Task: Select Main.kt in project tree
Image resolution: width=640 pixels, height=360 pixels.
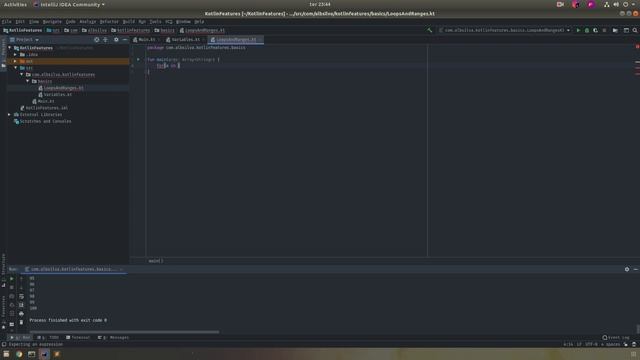Action: (46, 101)
